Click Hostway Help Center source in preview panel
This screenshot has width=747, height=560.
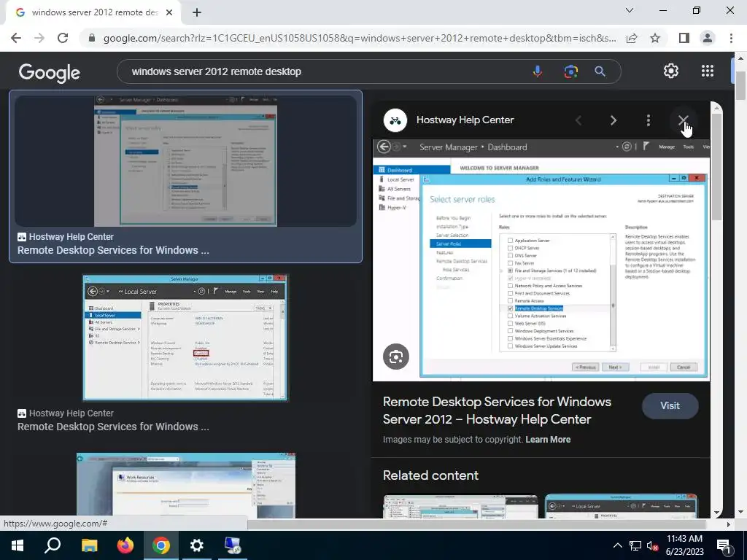coord(465,120)
